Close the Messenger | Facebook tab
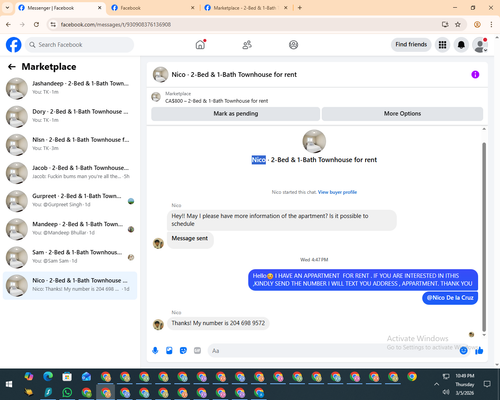This screenshot has height=400, width=500. coord(99,8)
